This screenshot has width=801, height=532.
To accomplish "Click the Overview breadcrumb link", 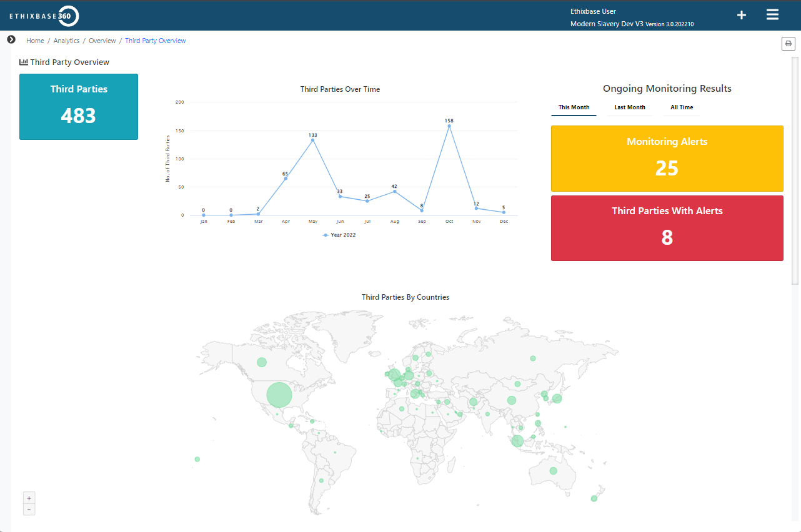I will [x=102, y=41].
